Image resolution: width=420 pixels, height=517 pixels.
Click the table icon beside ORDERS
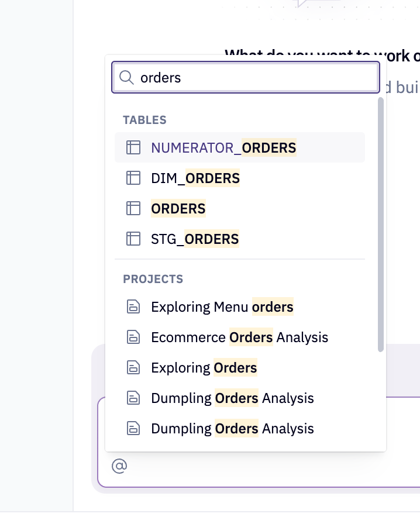point(133,208)
